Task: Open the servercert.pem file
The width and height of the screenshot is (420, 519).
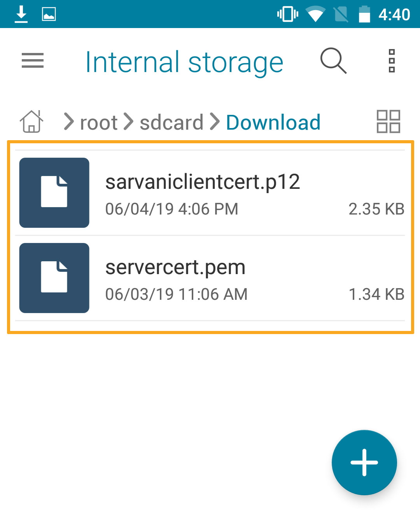Action: (175, 267)
